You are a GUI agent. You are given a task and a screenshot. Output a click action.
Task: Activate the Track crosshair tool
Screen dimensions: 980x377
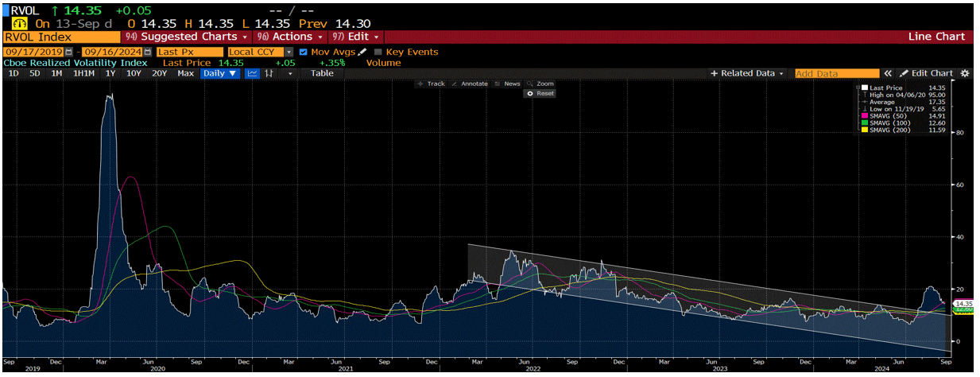click(432, 84)
